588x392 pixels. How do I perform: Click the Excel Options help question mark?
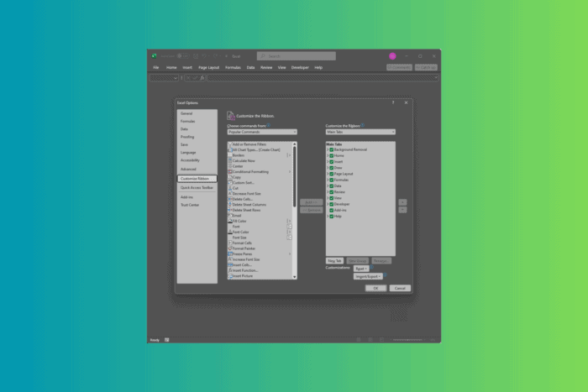tap(393, 102)
